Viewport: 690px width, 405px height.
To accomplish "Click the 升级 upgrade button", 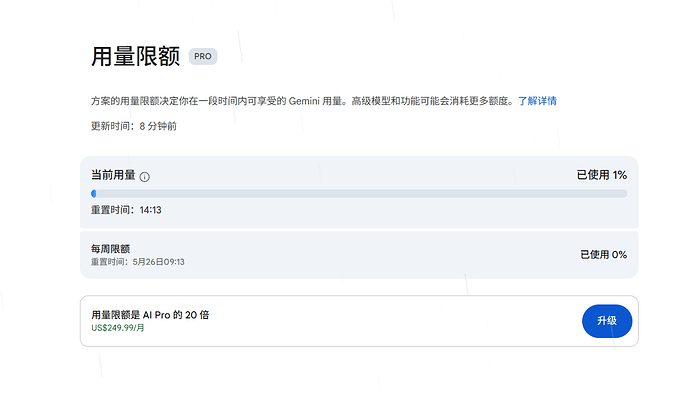I will pyautogui.click(x=607, y=321).
